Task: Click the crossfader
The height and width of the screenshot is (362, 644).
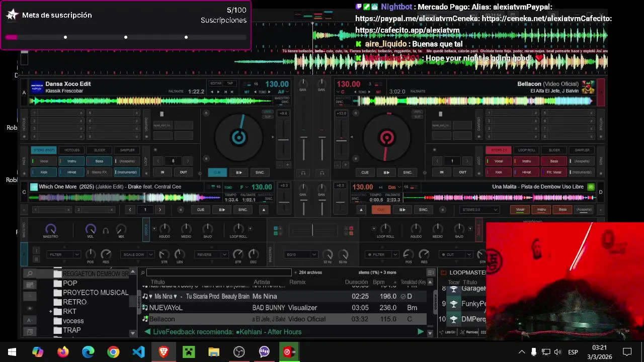Action: (x=312, y=230)
